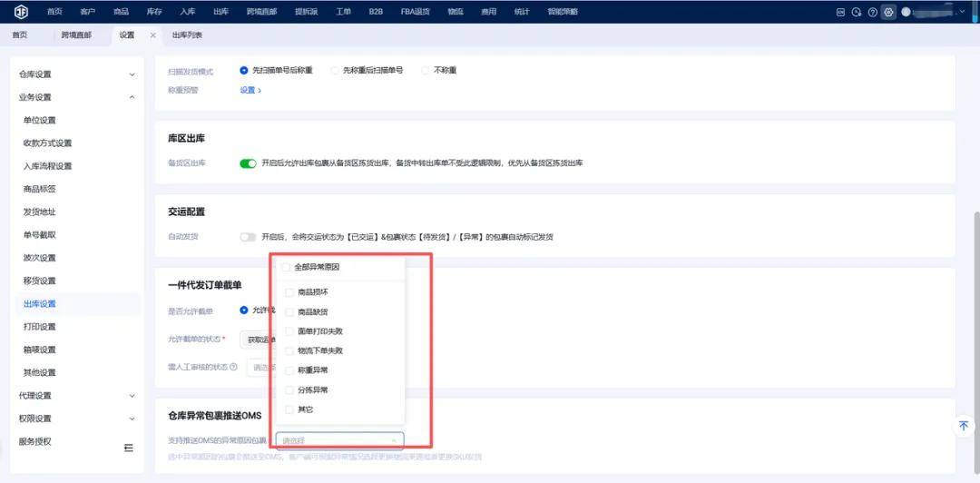The image size is (980, 483).
Task: Check the 商品损坏 option
Action: pos(289,292)
